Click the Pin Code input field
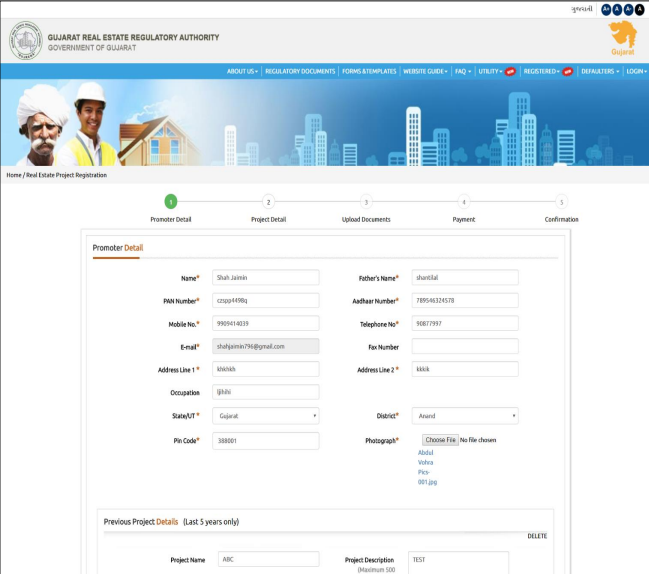Viewport: 649px width, 574px height. [266, 441]
